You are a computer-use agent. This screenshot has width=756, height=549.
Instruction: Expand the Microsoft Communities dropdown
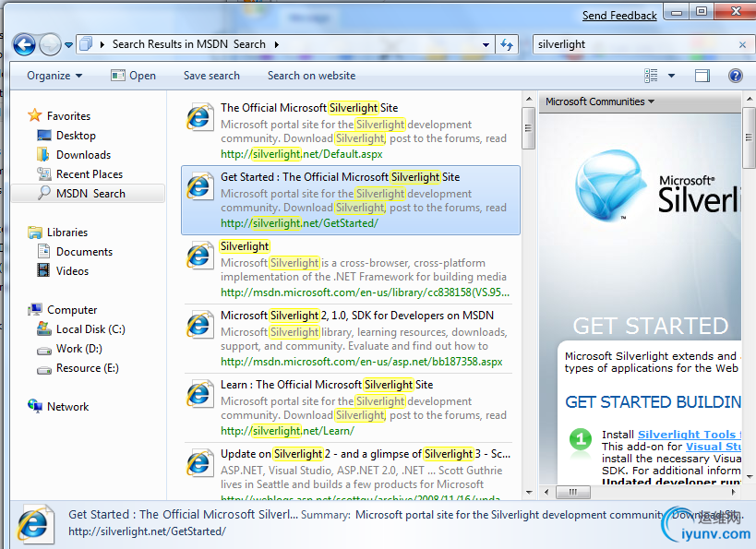pyautogui.click(x=600, y=101)
